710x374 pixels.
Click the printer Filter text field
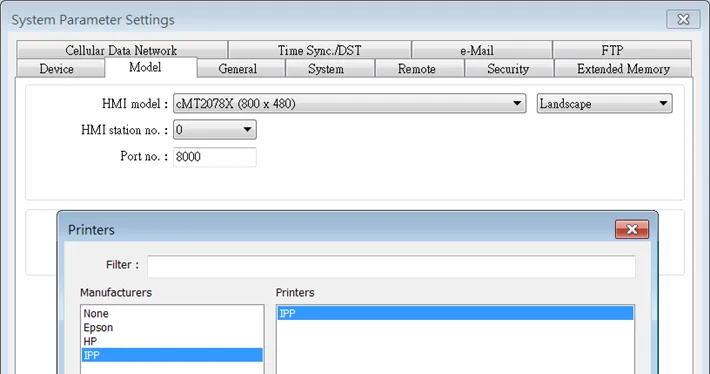pos(391,266)
